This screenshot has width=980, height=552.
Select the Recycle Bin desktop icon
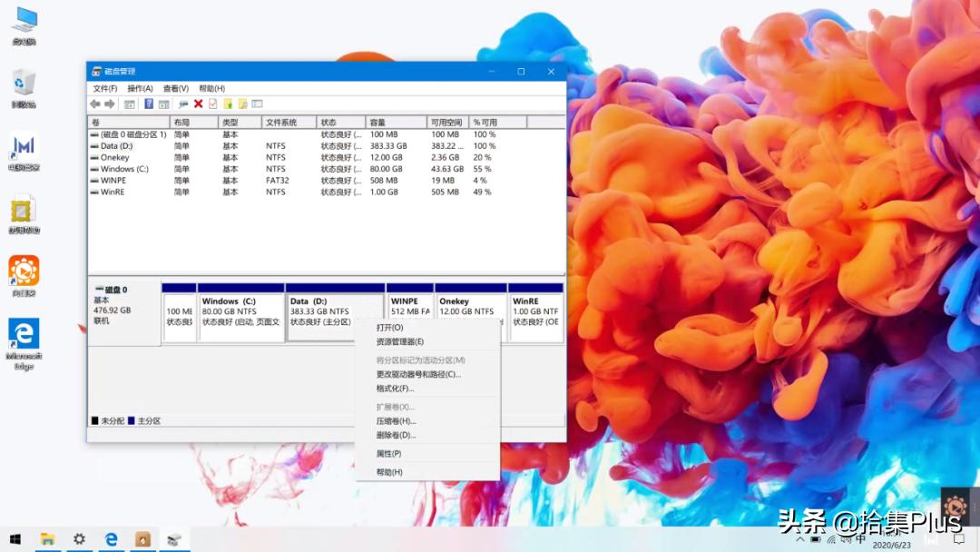point(24,88)
